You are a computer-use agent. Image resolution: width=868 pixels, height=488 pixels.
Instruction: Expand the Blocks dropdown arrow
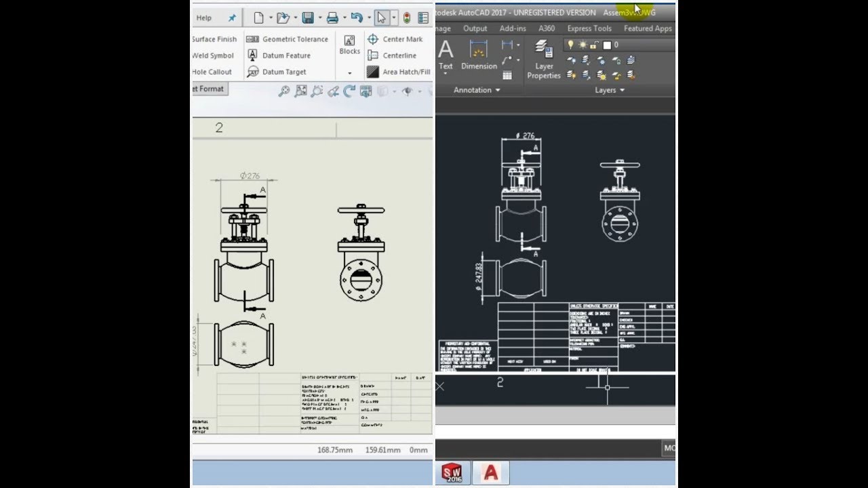(x=349, y=73)
